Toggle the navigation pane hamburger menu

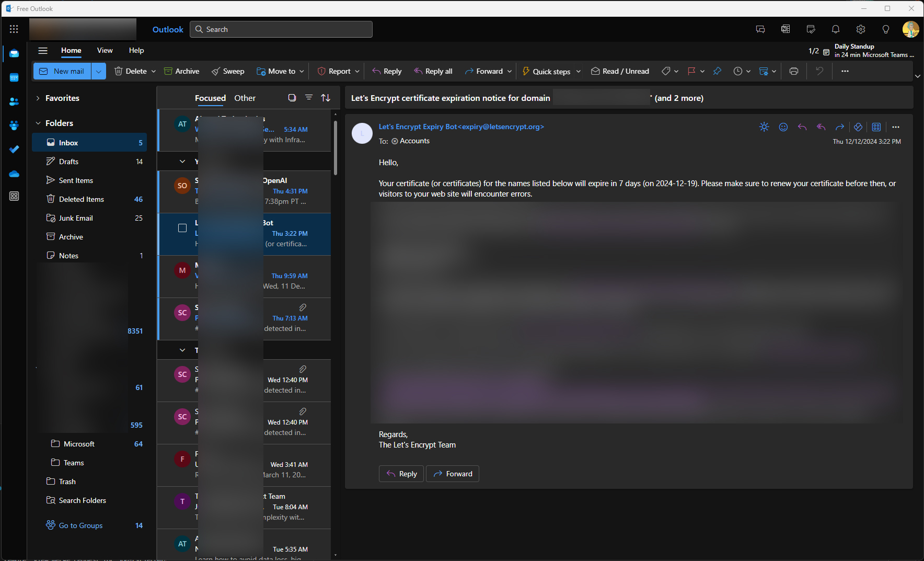43,51
